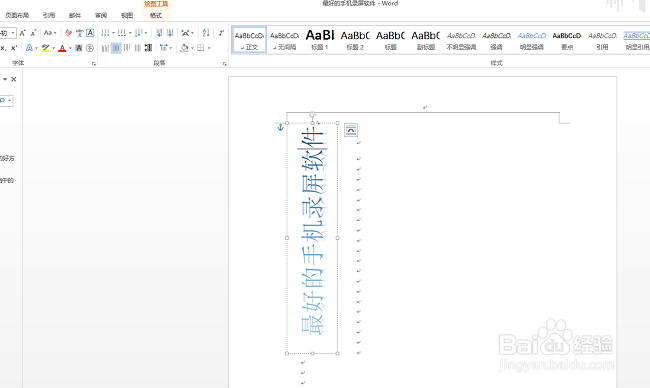Switch to the 格式 drawing tools tab
This screenshot has width=650, height=388.
(x=156, y=15)
